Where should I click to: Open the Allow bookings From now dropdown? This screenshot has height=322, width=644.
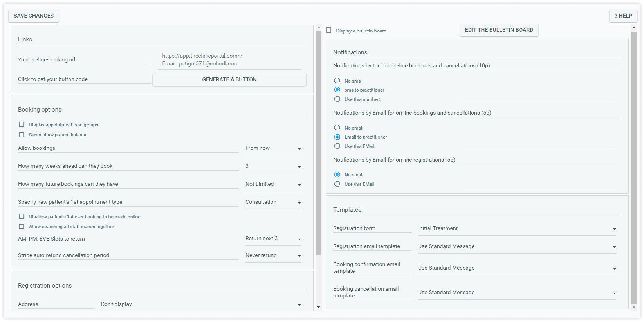pyautogui.click(x=273, y=148)
